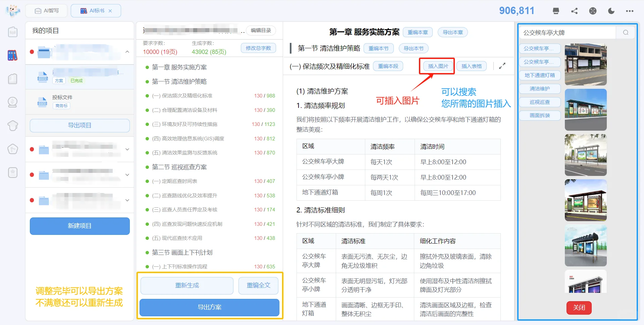This screenshot has height=325, width=644.
Task: Switch to the AI智写 tab
Action: [x=46, y=10]
